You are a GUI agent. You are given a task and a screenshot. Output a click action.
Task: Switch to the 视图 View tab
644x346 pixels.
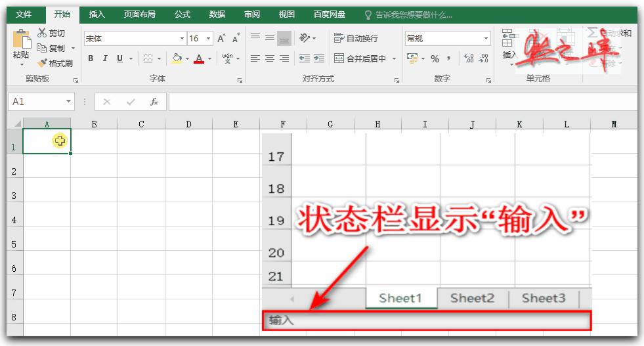pyautogui.click(x=287, y=14)
